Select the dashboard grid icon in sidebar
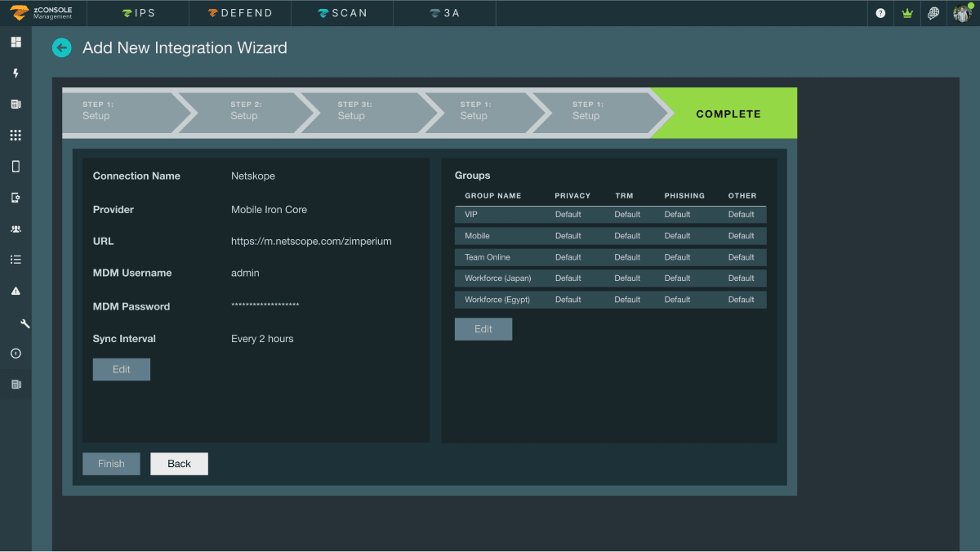 (x=15, y=42)
